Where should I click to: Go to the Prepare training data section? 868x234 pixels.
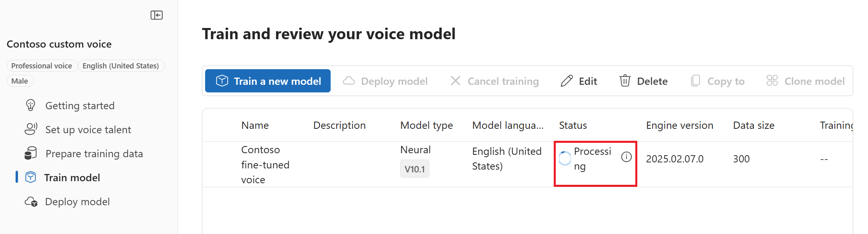coord(94,154)
